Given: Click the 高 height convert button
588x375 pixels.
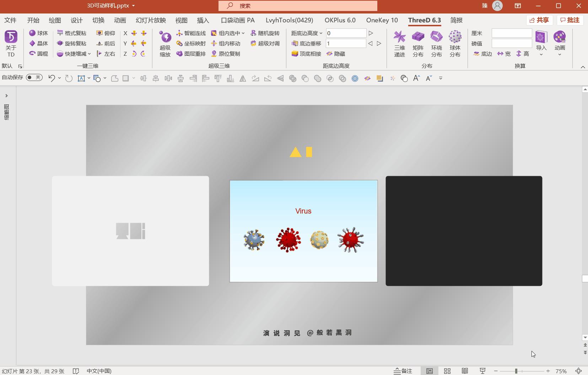Looking at the screenshot, I should (x=523, y=54).
